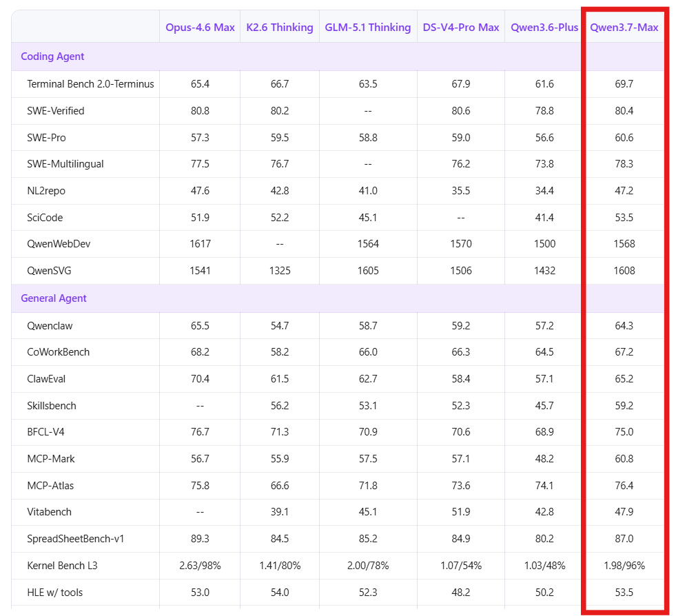Select the 55.9 MCP-Mark value
The width and height of the screenshot is (676, 616).
tap(280, 458)
